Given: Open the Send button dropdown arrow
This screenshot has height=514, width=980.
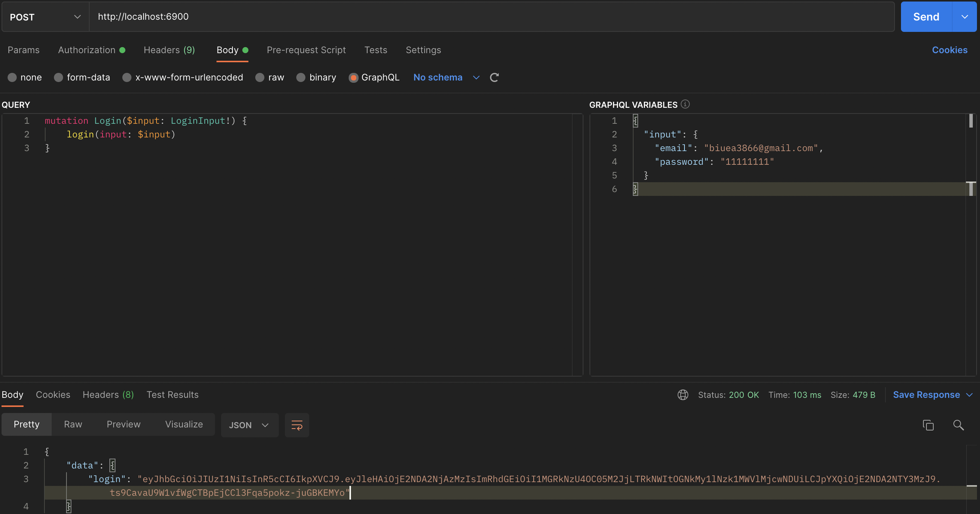Looking at the screenshot, I should (964, 17).
